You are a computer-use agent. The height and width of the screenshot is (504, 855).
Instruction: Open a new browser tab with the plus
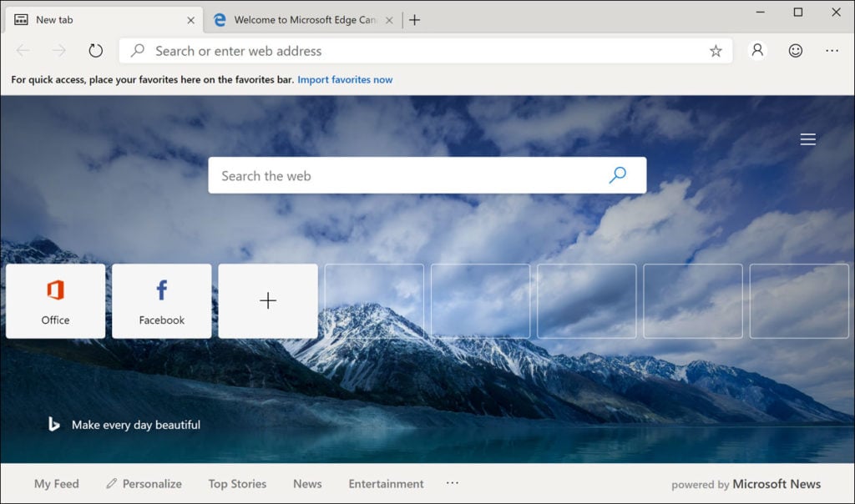pos(415,19)
